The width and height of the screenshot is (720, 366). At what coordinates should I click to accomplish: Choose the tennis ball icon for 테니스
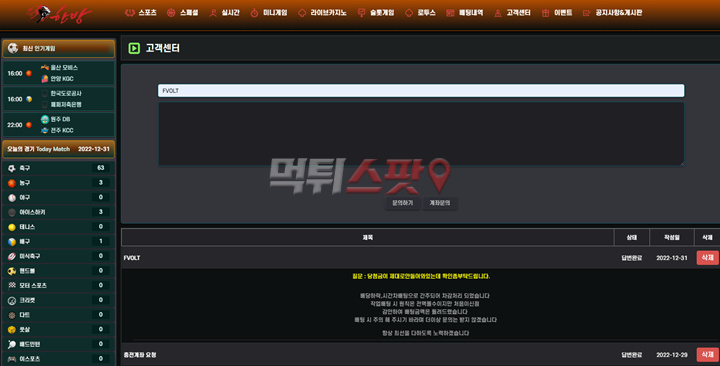coord(12,227)
